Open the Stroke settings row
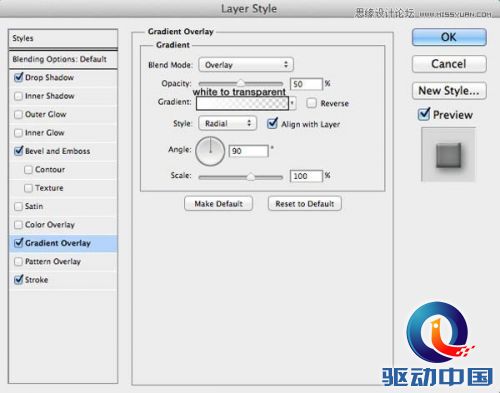Viewport: 500px width, 393px height. 63,280
